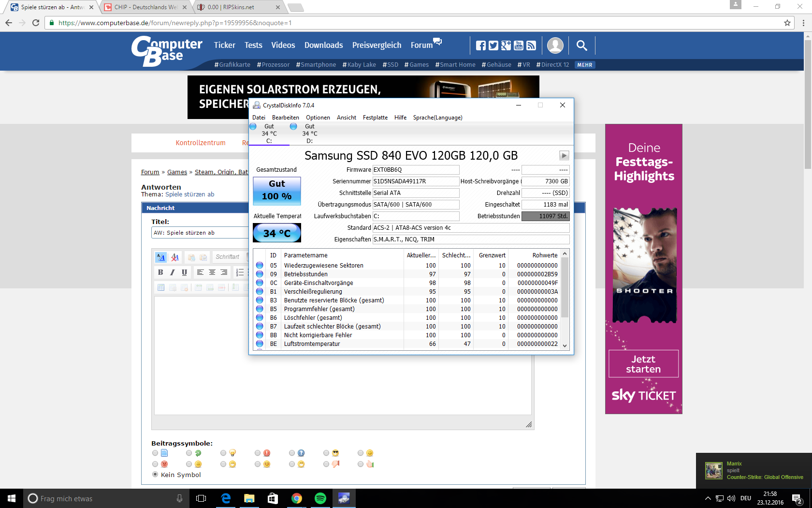Image resolution: width=812 pixels, height=508 pixels.
Task: Open ComputerBase RSS feed icon
Action: click(x=531, y=45)
